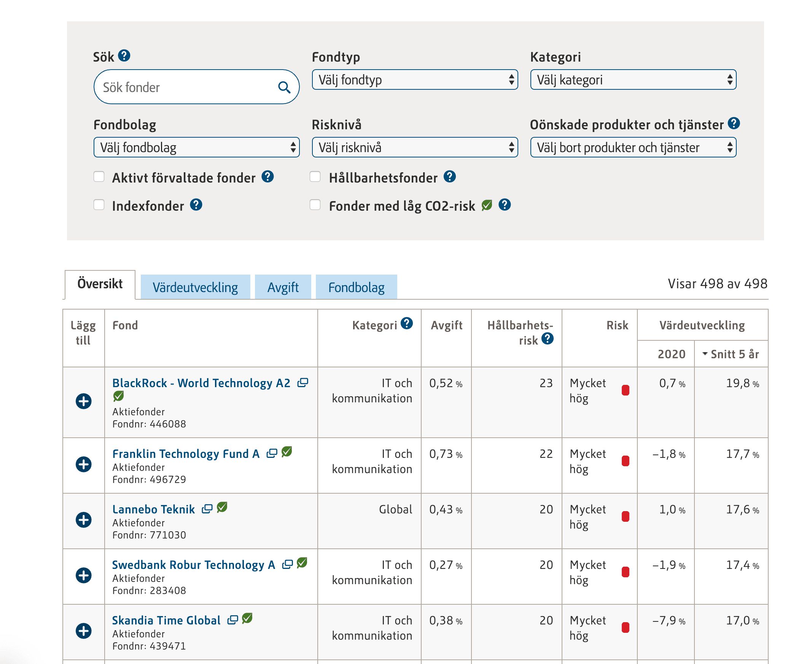Open Franklin Technology Fund A link
This screenshot has width=812, height=664.
[186, 454]
